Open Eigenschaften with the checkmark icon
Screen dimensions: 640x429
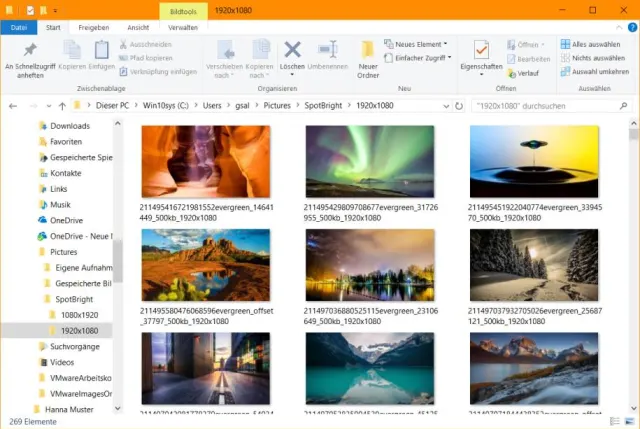[481, 50]
